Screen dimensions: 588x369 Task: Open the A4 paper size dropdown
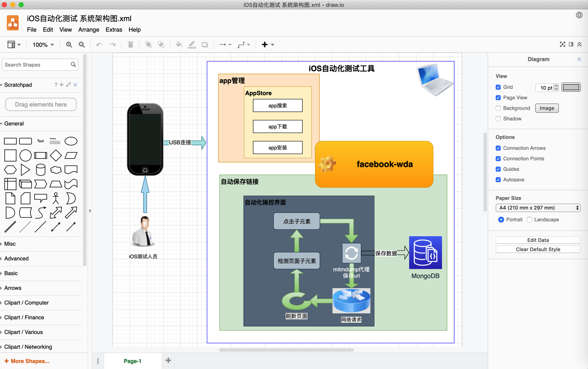(538, 208)
